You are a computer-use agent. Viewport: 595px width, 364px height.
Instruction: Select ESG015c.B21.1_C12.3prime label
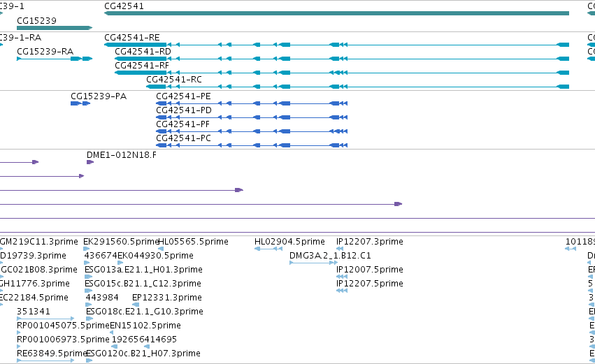[x=143, y=284]
